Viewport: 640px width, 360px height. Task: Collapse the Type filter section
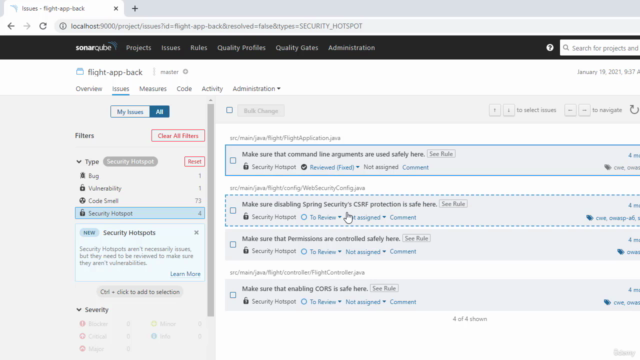pyautogui.click(x=79, y=162)
